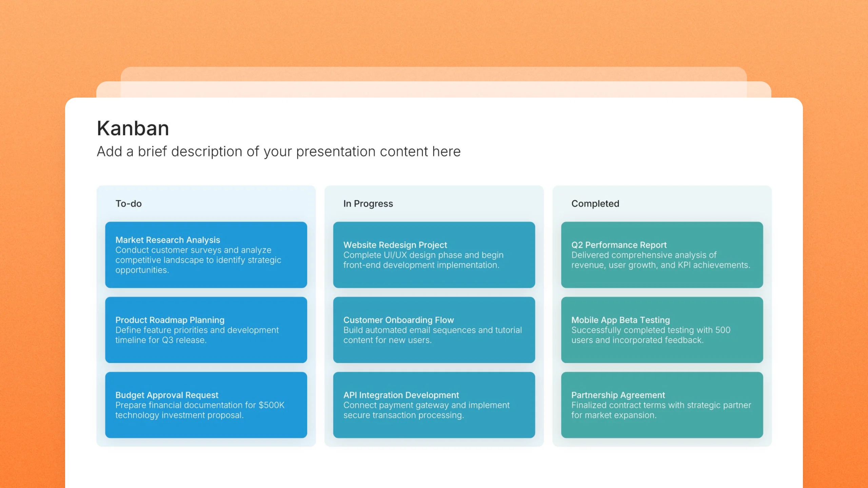868x488 pixels.
Task: Open the Mobile App Beta Testing card
Action: (x=662, y=330)
